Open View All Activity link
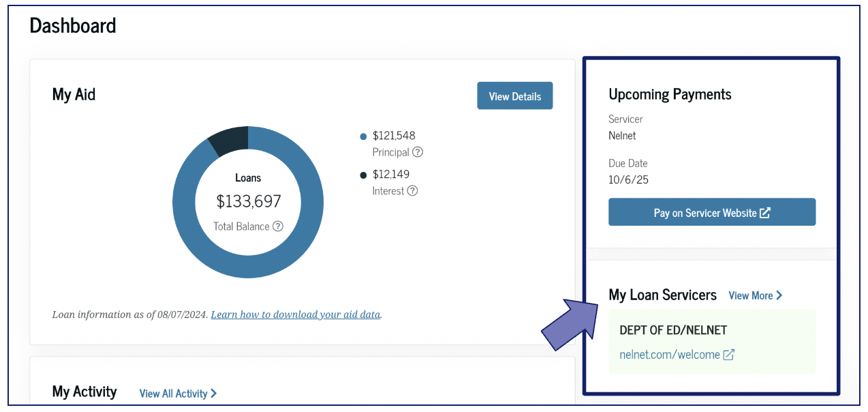 (x=179, y=394)
